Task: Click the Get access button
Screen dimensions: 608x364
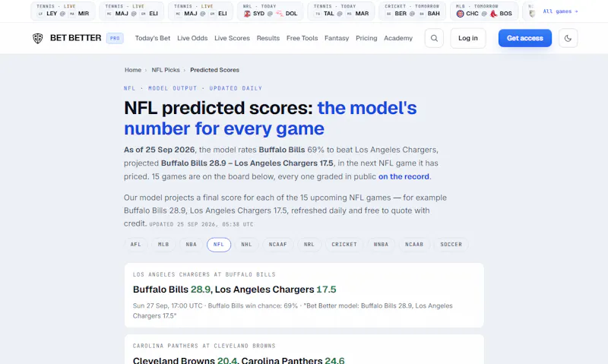Action: click(x=525, y=38)
